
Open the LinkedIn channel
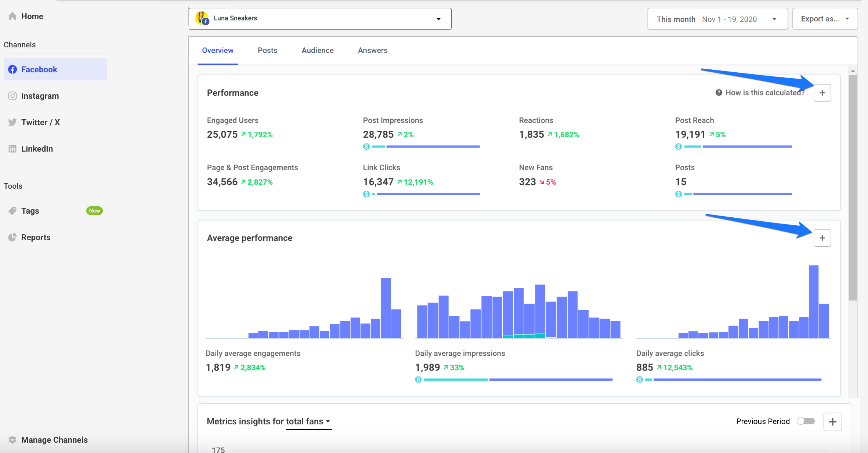coord(37,149)
